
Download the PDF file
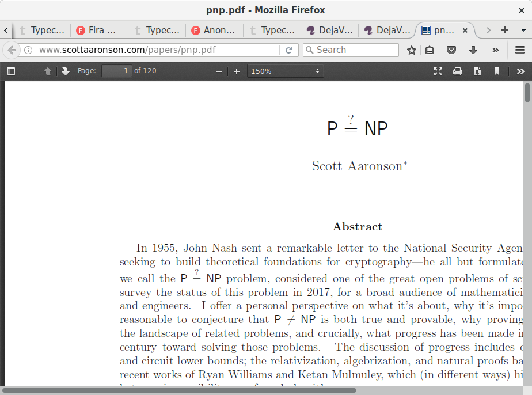click(477, 71)
